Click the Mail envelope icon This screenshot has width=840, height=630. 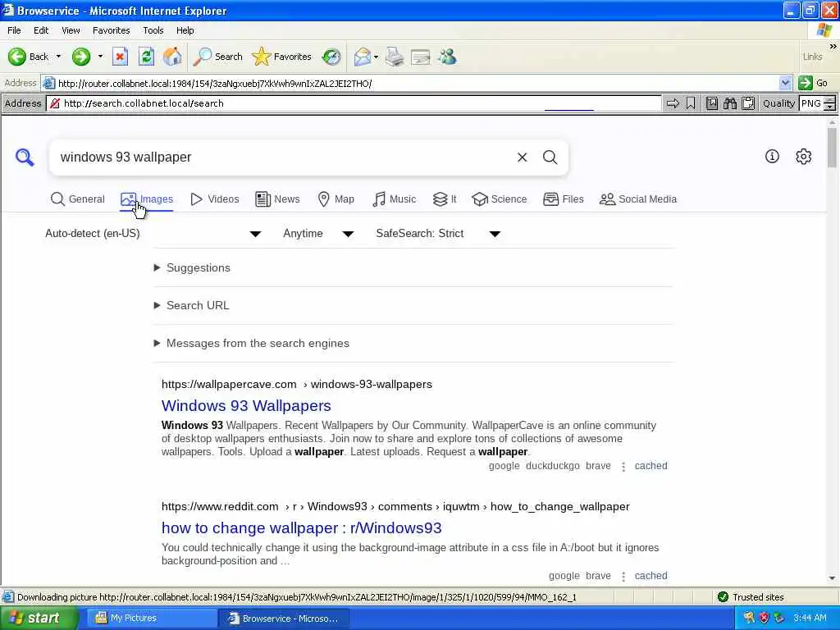[x=363, y=57]
